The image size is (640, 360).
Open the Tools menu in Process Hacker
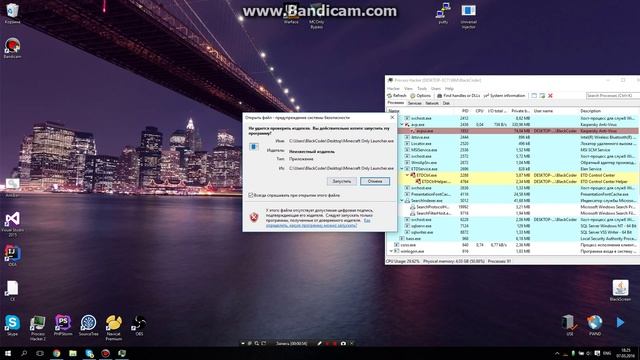click(422, 89)
